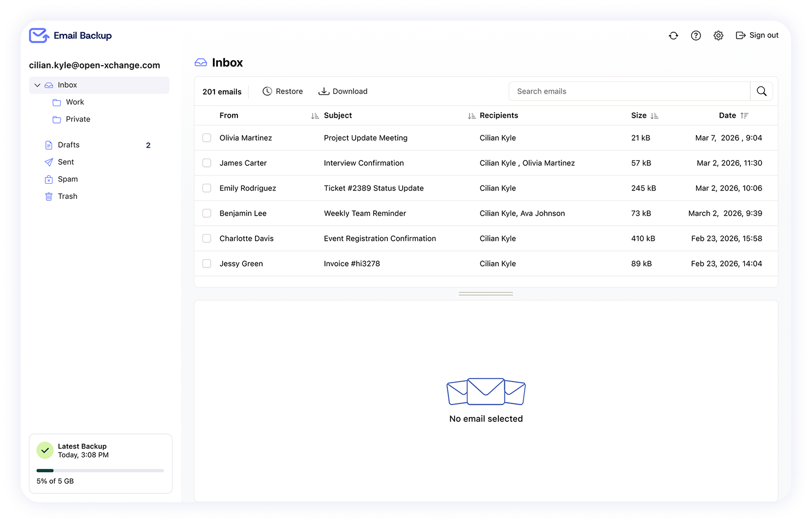
Task: Sort by Size column icon
Action: [654, 116]
